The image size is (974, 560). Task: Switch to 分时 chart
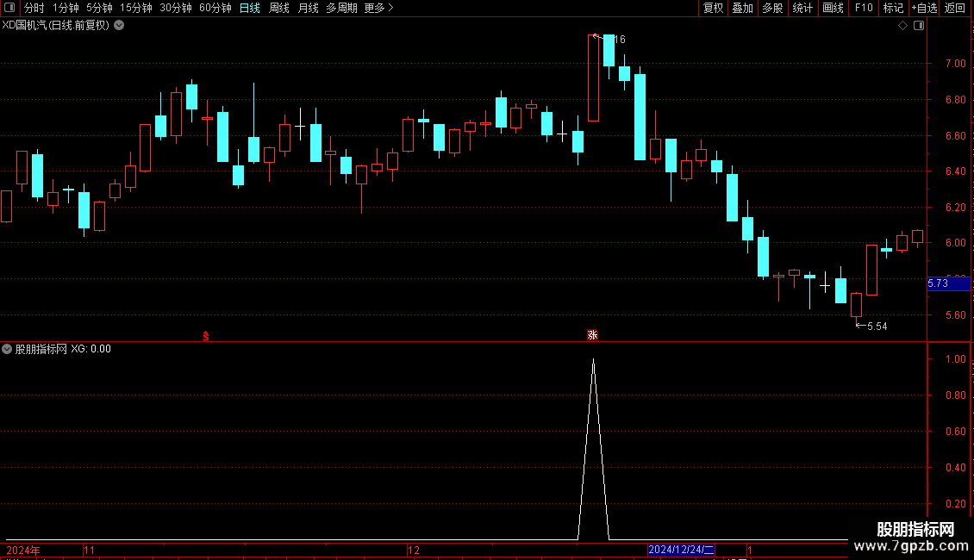(x=34, y=8)
